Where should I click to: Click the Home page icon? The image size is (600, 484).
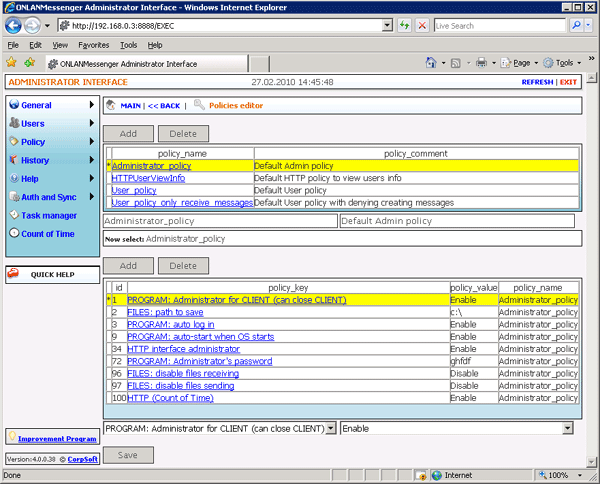(x=431, y=62)
